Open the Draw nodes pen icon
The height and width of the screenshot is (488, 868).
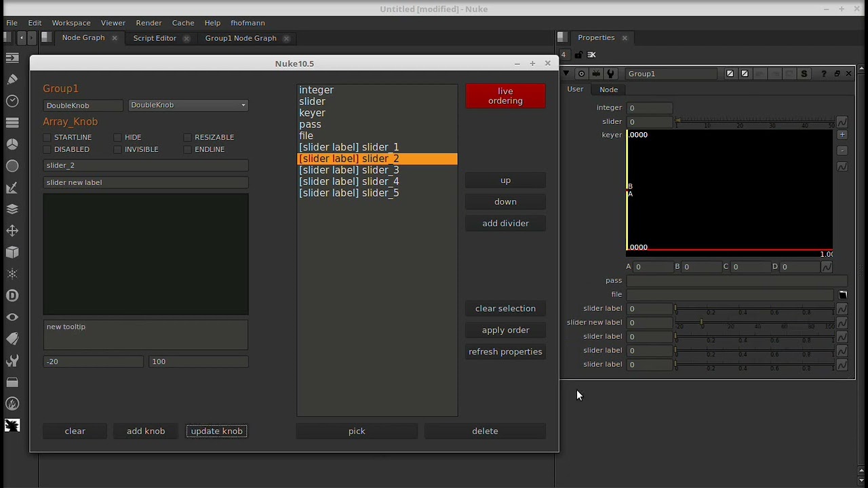click(x=12, y=79)
